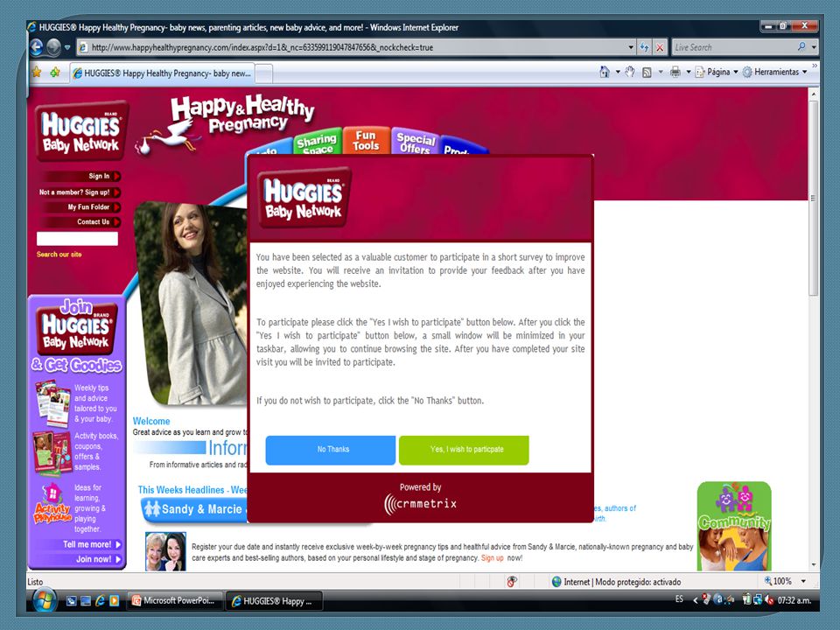Click the Refresh page icon

click(x=645, y=47)
